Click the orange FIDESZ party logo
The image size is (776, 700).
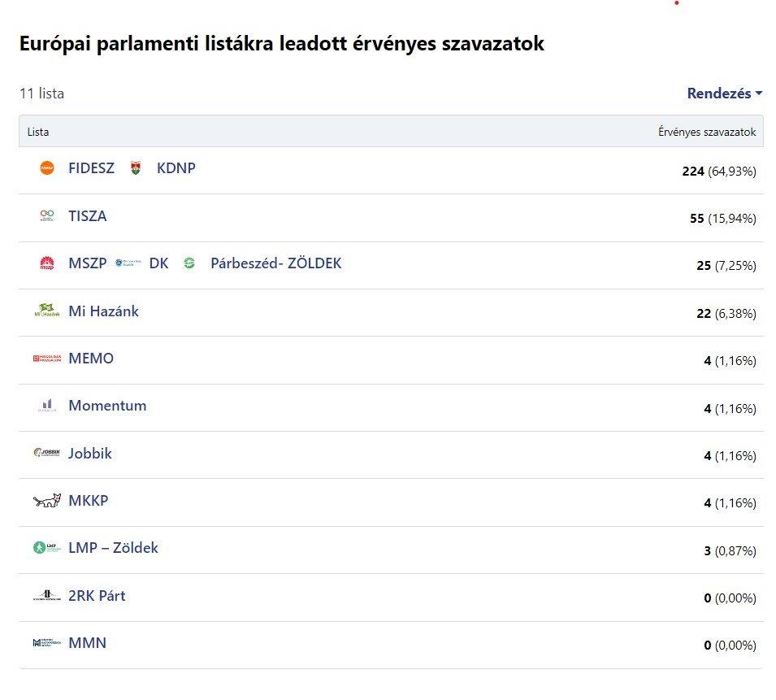point(47,168)
